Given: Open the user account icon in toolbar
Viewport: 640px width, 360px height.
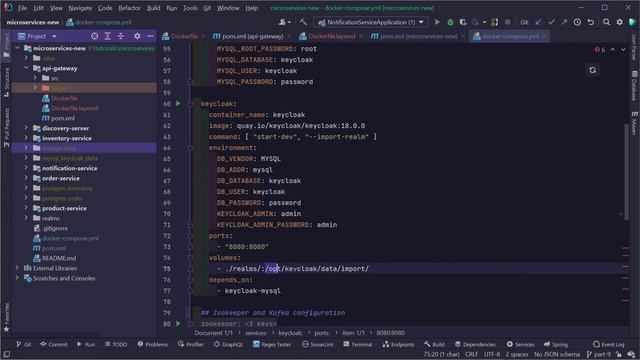Looking at the screenshot, I should click(x=284, y=22).
